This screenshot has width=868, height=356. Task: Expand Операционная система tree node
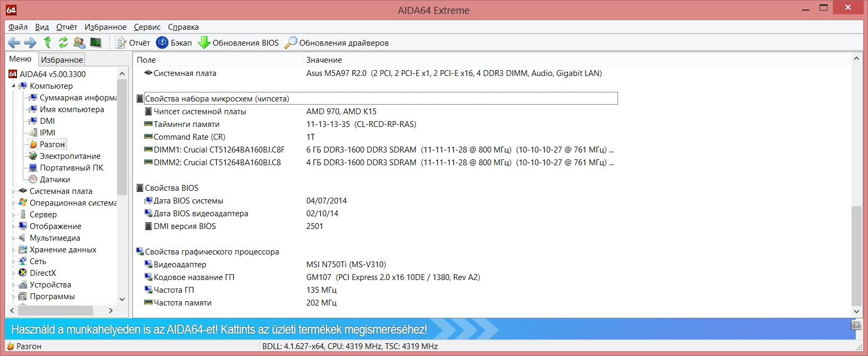[13, 203]
